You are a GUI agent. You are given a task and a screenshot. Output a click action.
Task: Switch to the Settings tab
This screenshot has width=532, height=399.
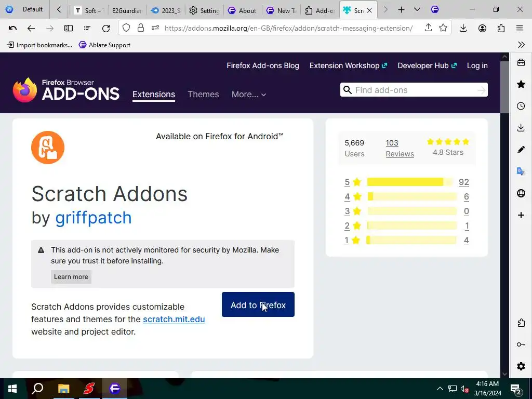[x=204, y=10]
